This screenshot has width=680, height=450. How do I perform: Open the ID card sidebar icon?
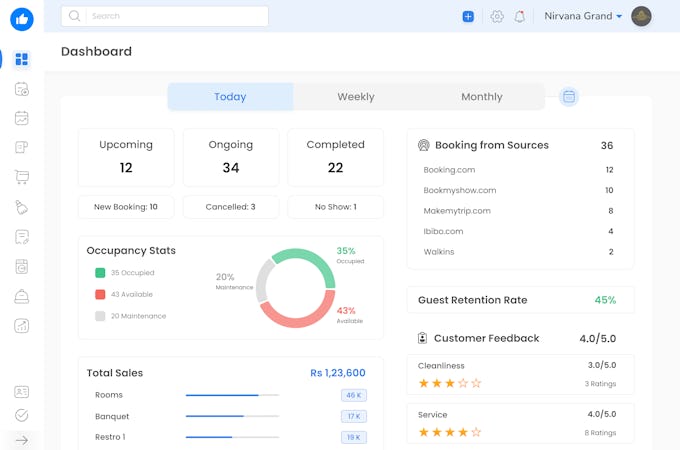(22, 392)
